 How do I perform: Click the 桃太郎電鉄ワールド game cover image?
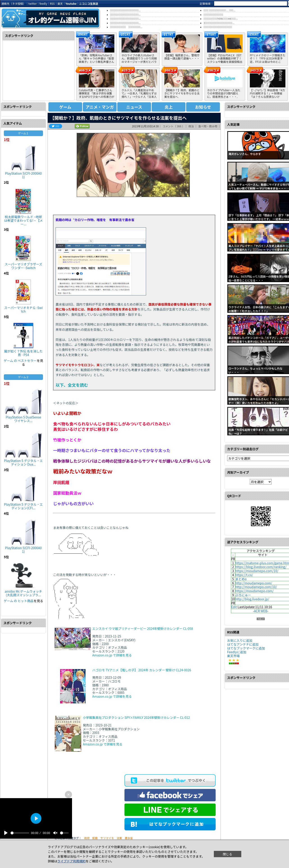23,201
